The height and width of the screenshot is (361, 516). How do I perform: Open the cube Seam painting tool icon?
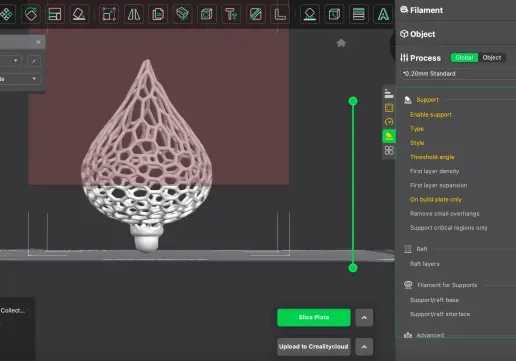[x=334, y=14]
